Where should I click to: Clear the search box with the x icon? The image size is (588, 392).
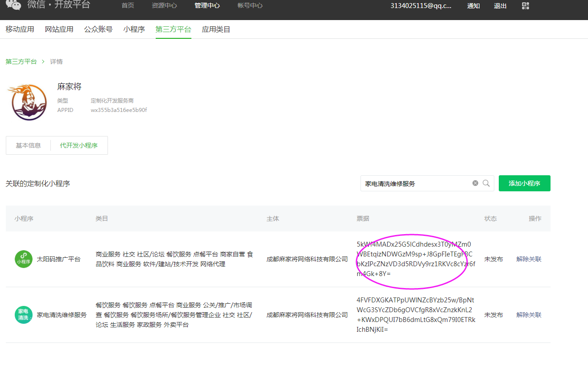pos(475,183)
